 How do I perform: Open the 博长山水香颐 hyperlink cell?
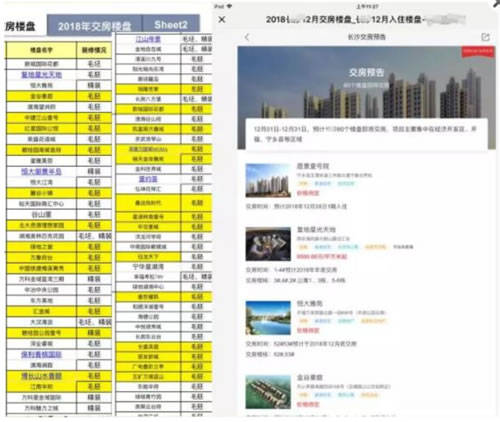(x=41, y=376)
